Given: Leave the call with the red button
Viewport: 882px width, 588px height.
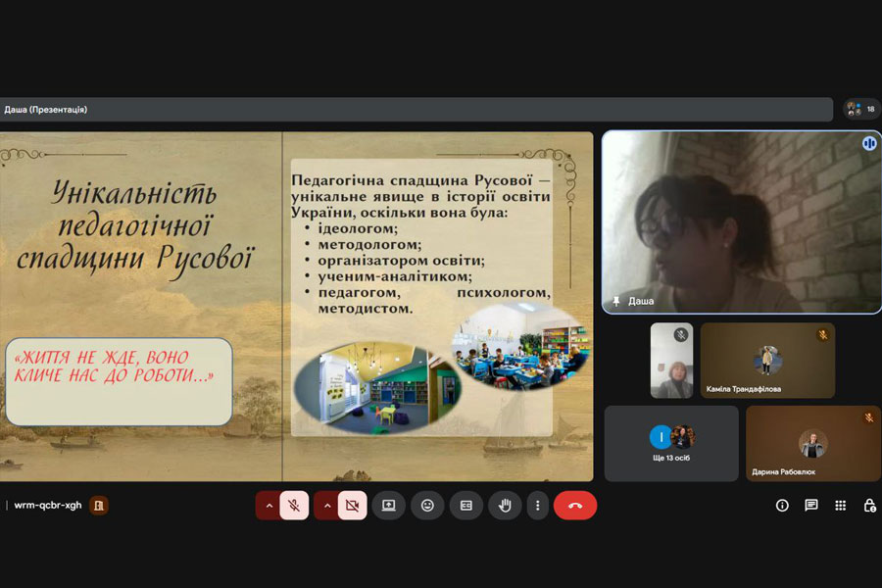Looking at the screenshot, I should pyautogui.click(x=575, y=506).
